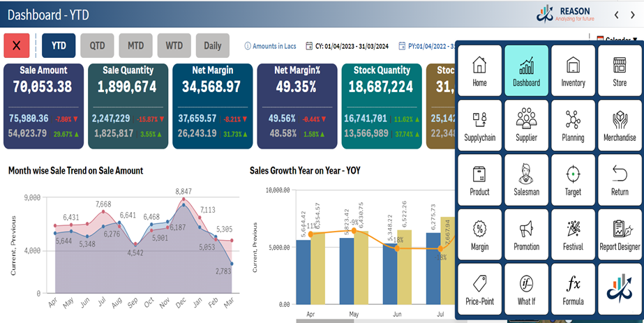Select the Supplychain icon tile
644x323 pixels.
click(479, 125)
